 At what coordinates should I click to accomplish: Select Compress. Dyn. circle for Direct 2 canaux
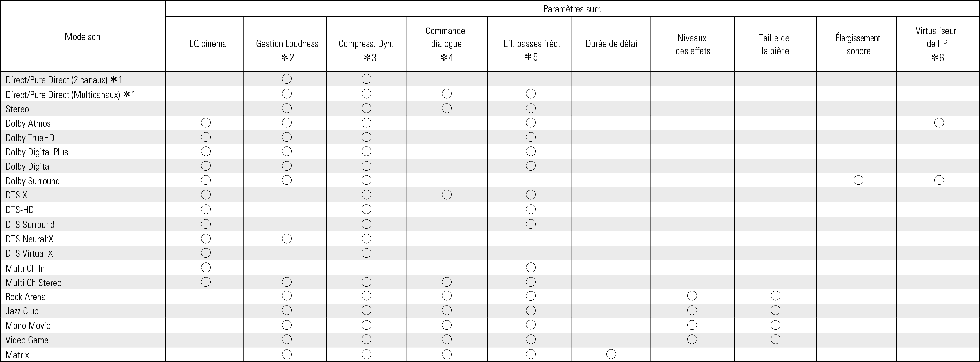pos(366,79)
